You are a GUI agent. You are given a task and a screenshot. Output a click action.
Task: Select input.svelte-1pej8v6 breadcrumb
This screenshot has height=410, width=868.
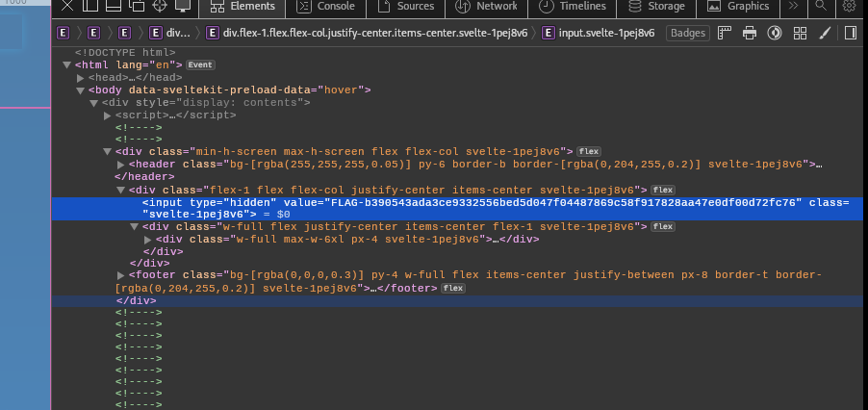tap(598, 33)
